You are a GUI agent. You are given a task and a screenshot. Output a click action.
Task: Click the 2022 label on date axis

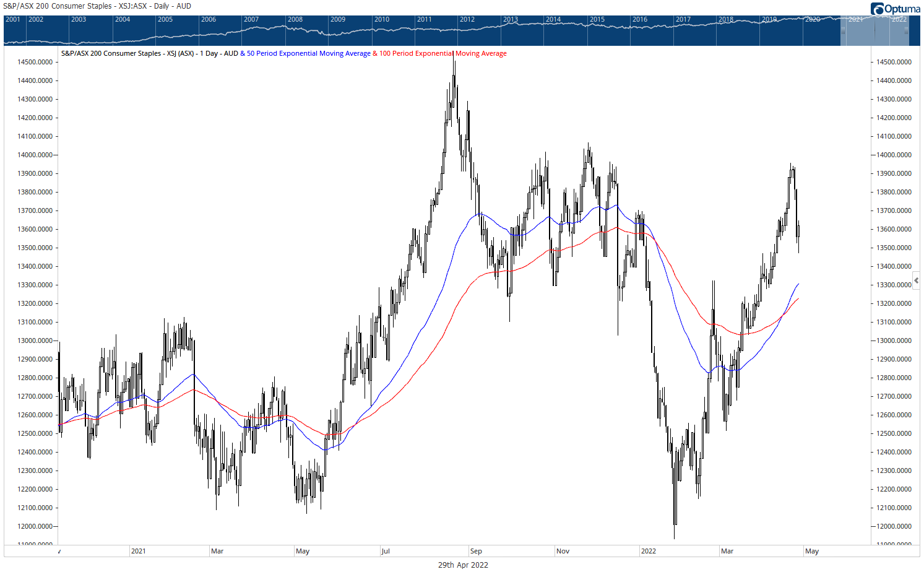click(x=648, y=551)
